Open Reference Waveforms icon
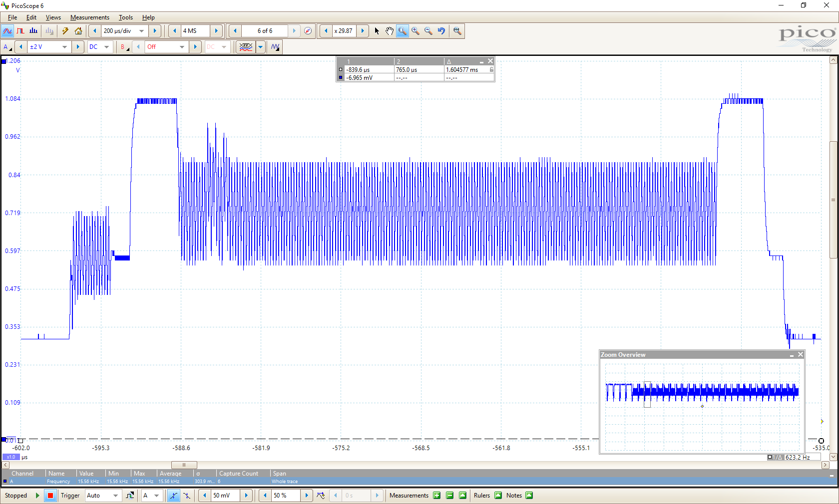This screenshot has width=839, height=504. (275, 47)
